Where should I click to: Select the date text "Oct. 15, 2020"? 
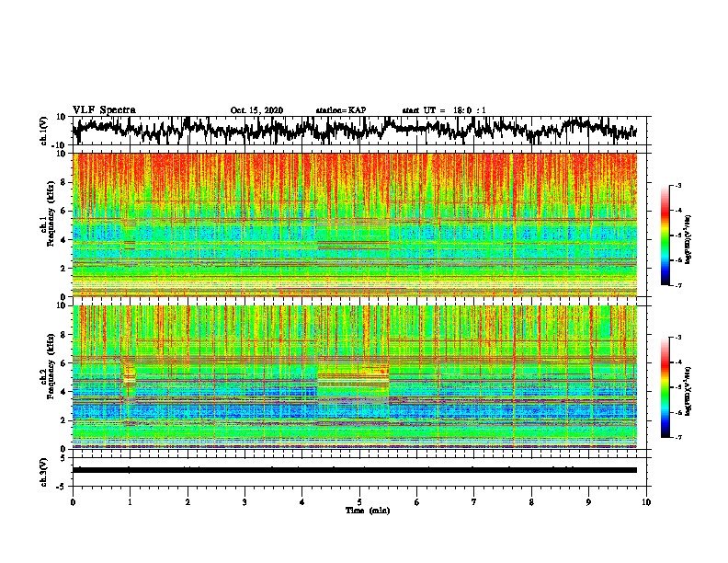(x=256, y=110)
